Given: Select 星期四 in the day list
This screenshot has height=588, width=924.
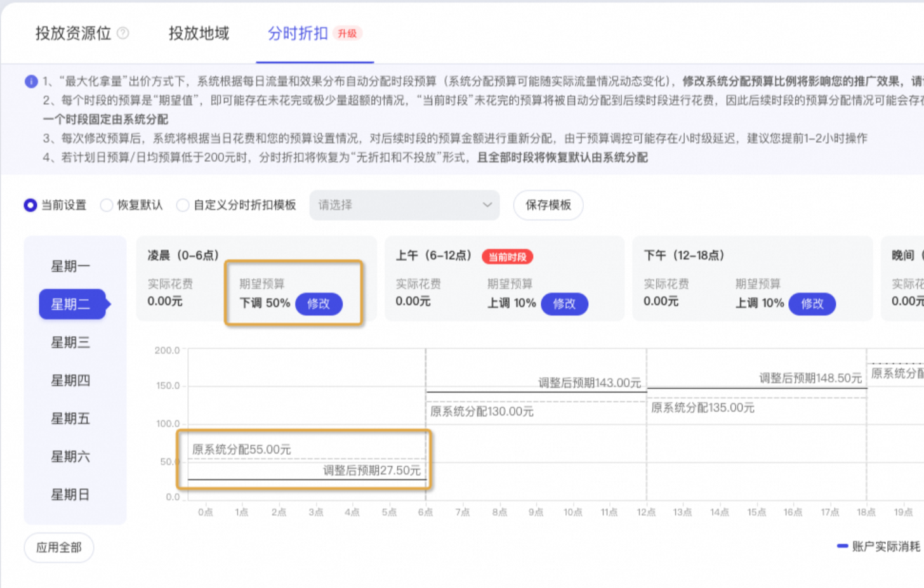Looking at the screenshot, I should pos(70,381).
